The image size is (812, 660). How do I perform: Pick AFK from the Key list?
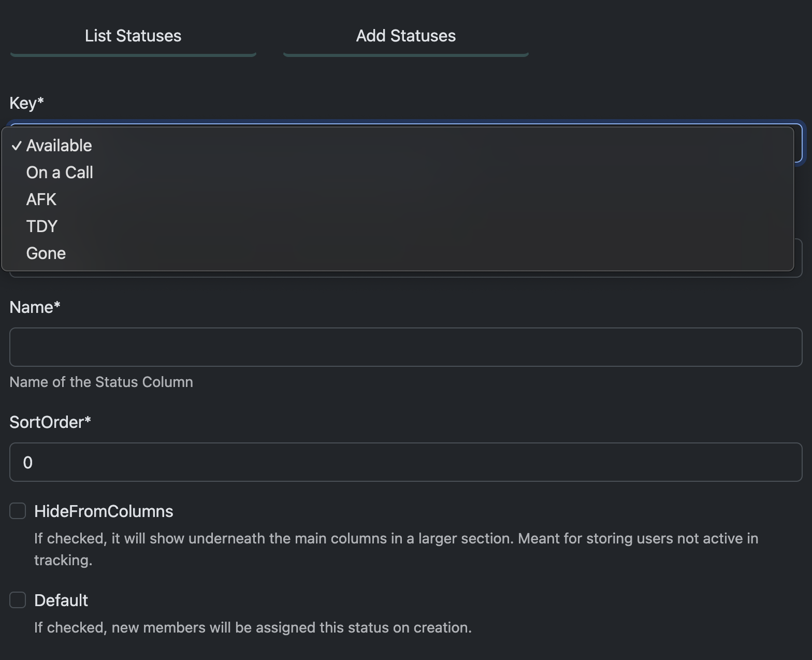point(41,200)
